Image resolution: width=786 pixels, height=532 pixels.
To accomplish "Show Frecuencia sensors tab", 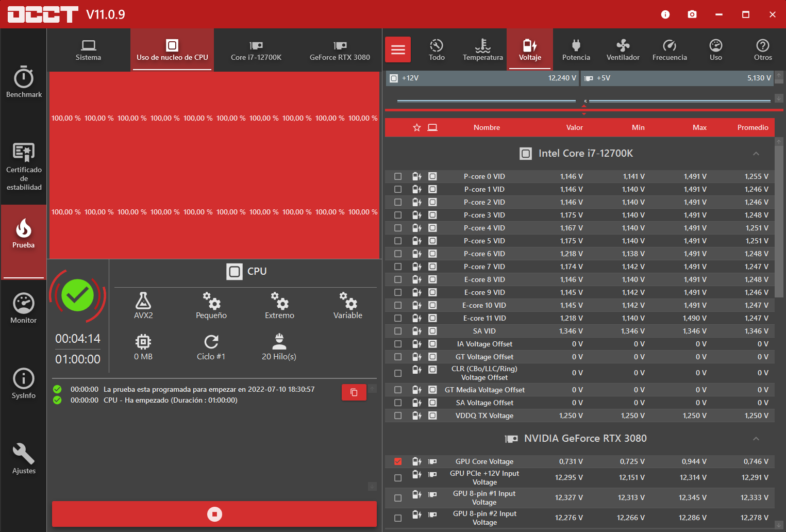I will pos(670,49).
